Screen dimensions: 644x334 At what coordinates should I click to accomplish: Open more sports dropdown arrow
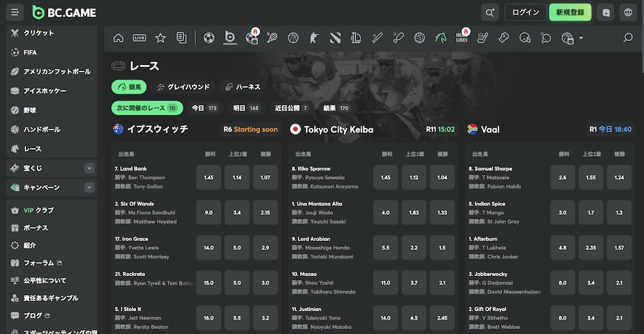pos(581,38)
